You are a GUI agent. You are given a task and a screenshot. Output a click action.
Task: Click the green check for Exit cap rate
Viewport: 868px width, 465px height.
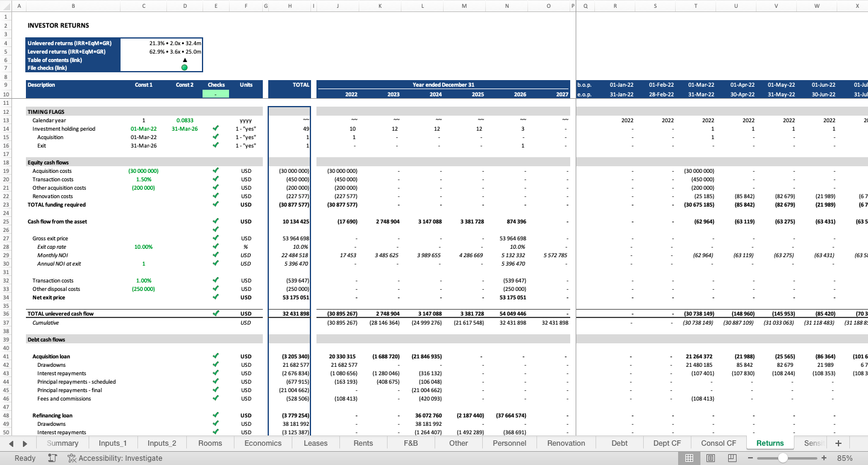pyautogui.click(x=216, y=247)
